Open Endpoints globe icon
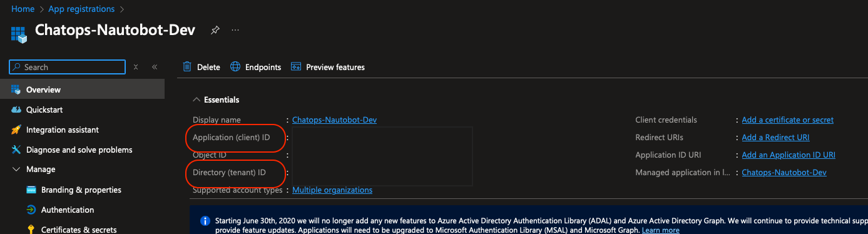 click(x=235, y=67)
